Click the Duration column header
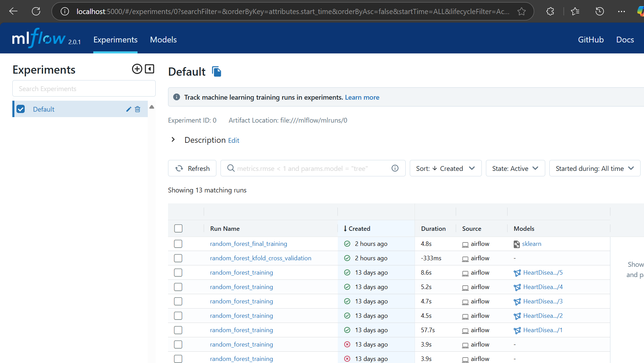This screenshot has width=644, height=363. (433, 228)
